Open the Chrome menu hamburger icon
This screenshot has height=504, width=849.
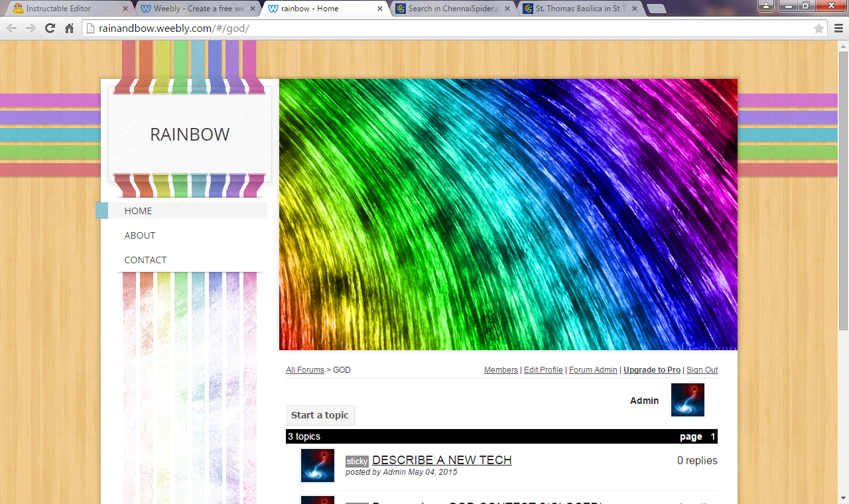tap(838, 29)
